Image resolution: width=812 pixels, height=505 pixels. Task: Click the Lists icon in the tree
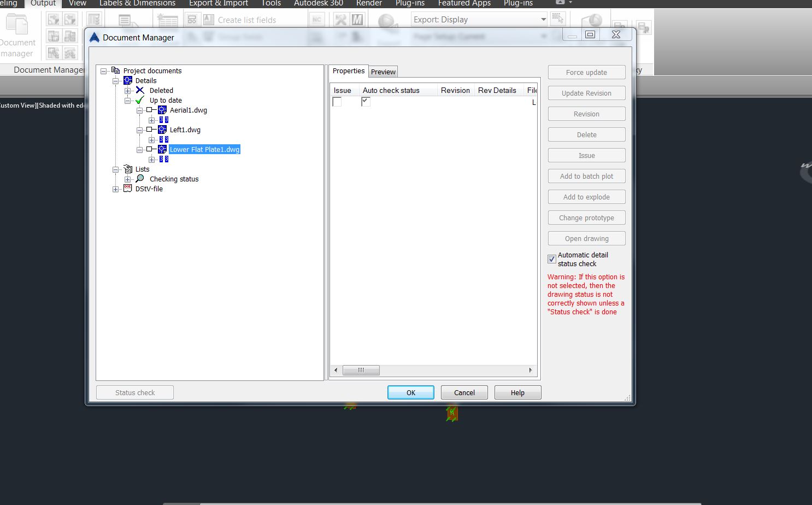pos(127,169)
